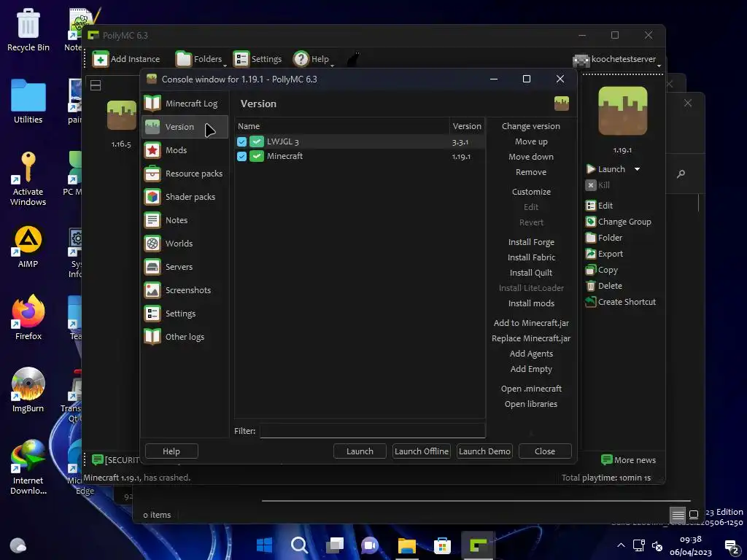
Task: Click the instance Settings icon in sidebar
Action: coord(152,314)
